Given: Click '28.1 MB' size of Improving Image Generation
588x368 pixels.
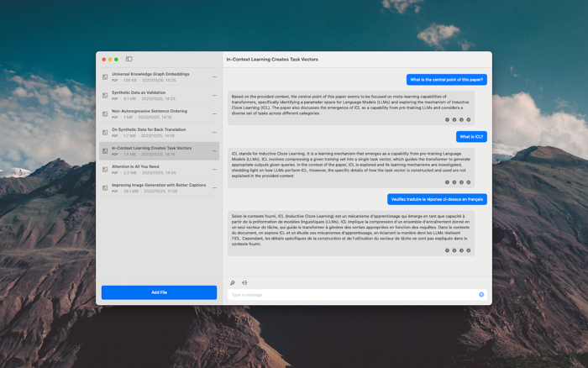Looking at the screenshot, I should click(x=131, y=192).
